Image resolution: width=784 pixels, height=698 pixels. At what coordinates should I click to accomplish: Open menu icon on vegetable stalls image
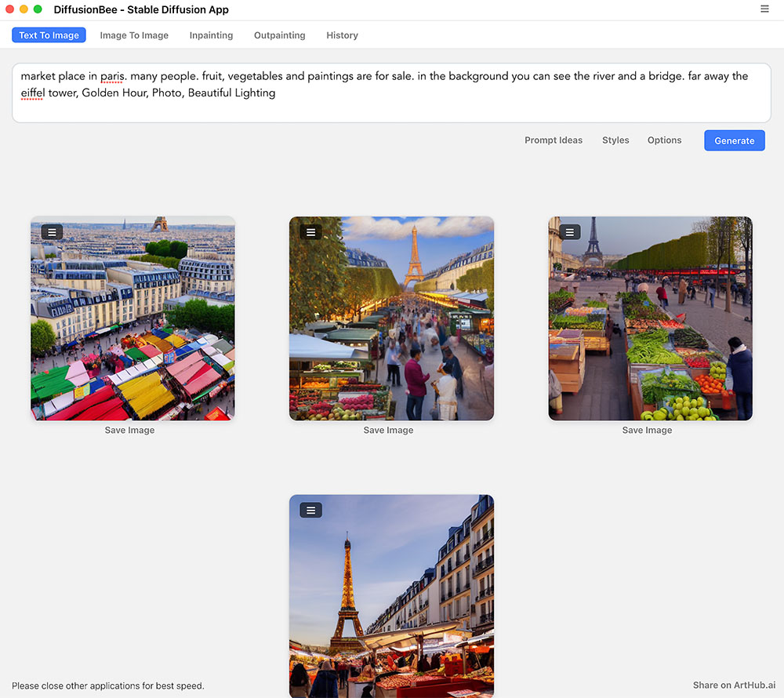(569, 232)
